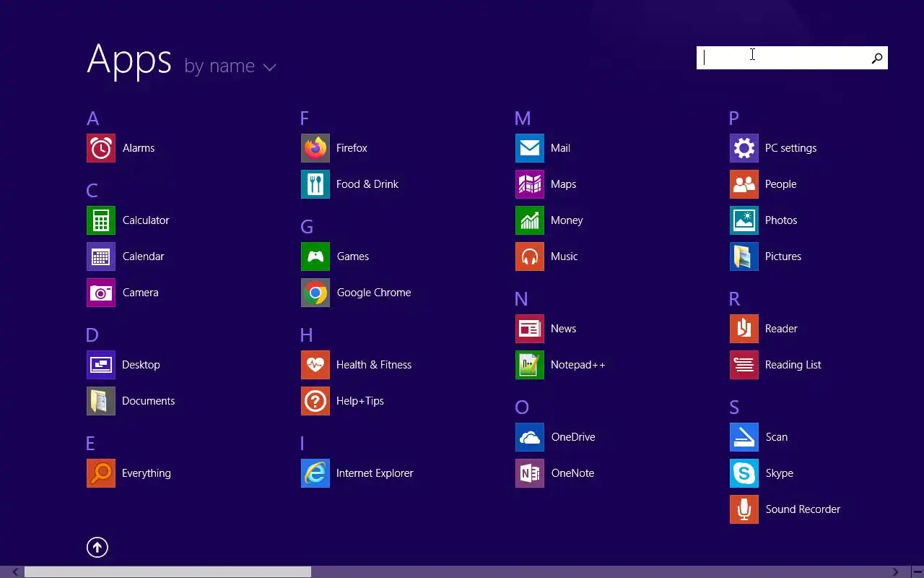This screenshot has width=924, height=578.
Task: Click the minus zoom button at bottom right
Action: click(x=917, y=572)
